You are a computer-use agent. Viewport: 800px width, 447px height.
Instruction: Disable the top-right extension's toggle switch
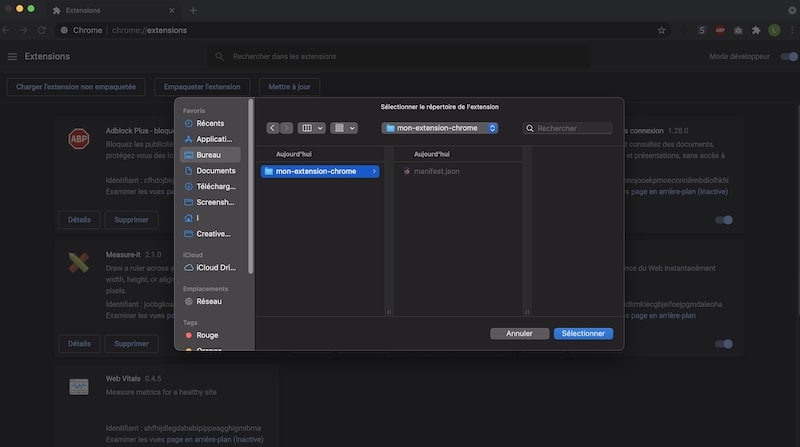724,220
